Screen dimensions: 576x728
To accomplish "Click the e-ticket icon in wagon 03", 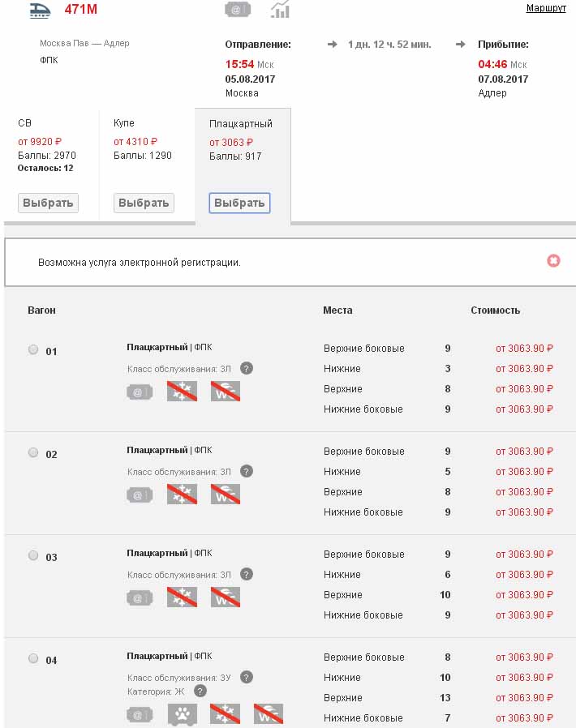I will (140, 598).
